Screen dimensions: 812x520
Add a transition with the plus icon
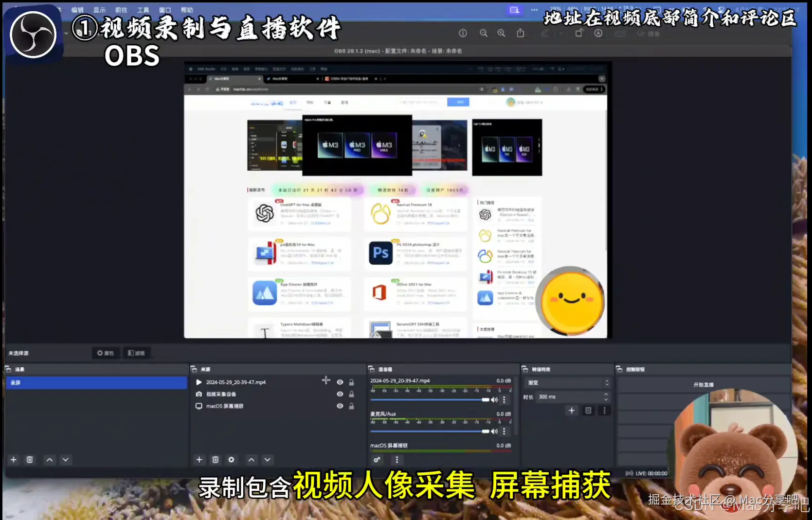pos(571,410)
